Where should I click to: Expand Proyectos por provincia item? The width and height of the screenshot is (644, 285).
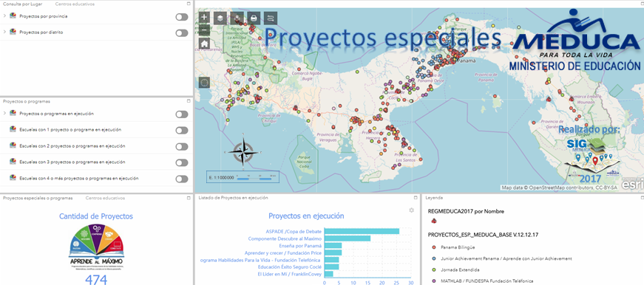(x=4, y=16)
